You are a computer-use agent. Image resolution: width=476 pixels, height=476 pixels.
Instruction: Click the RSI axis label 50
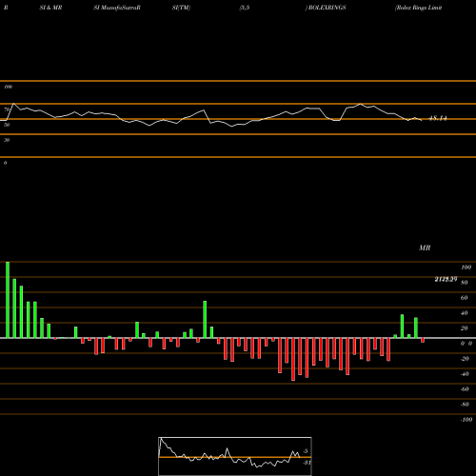(7, 125)
